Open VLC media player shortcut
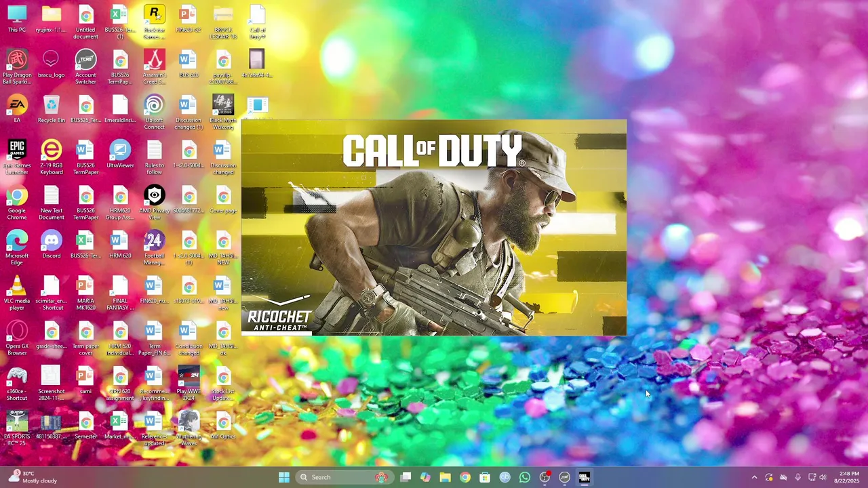The image size is (868, 488). pos(17,293)
